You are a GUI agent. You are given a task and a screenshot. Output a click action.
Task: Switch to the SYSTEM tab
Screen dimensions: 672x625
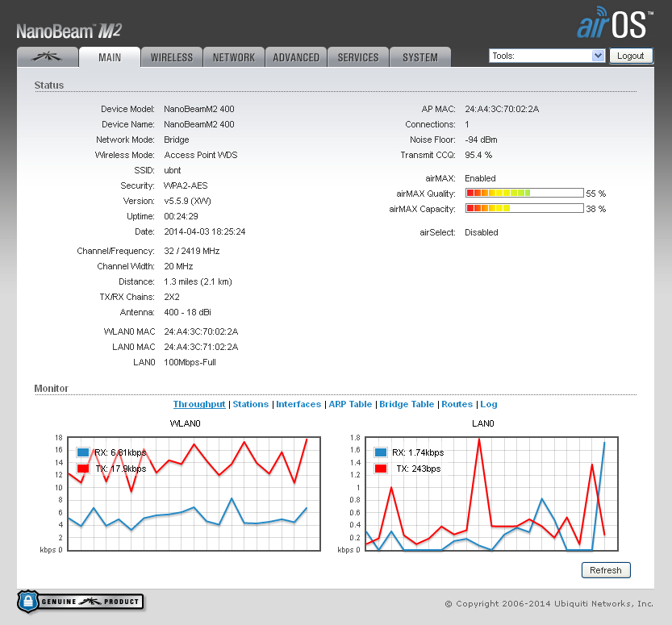(420, 57)
